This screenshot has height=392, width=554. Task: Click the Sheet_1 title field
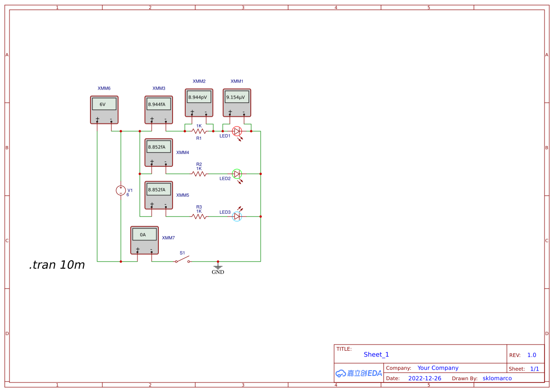[x=376, y=355]
